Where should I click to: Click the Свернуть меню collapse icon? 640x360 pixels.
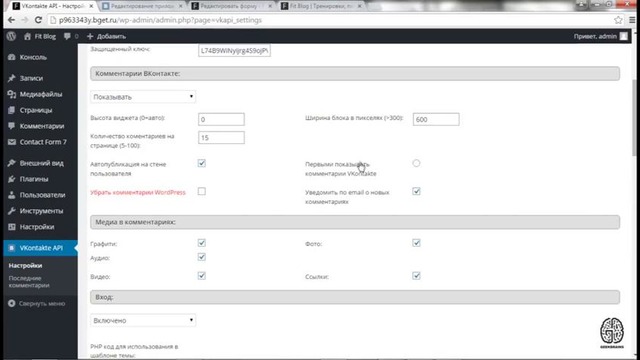coord(11,303)
